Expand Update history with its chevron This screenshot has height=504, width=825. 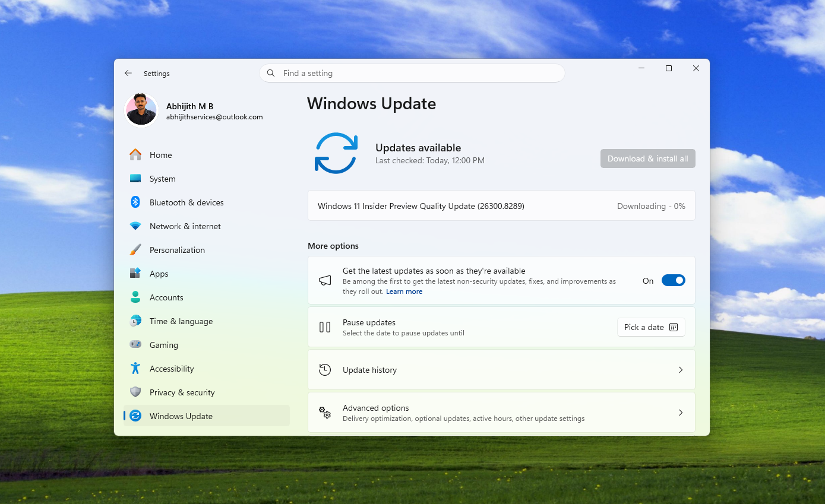tap(681, 369)
